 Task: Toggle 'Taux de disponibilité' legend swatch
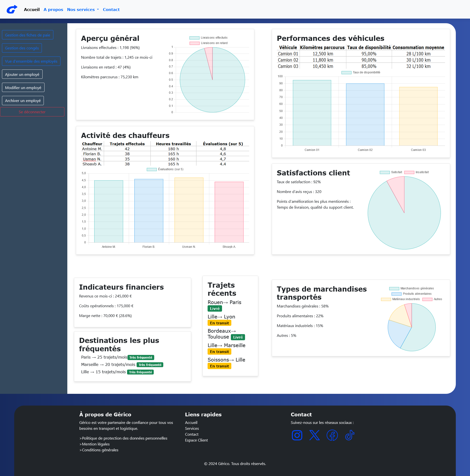[x=346, y=72]
